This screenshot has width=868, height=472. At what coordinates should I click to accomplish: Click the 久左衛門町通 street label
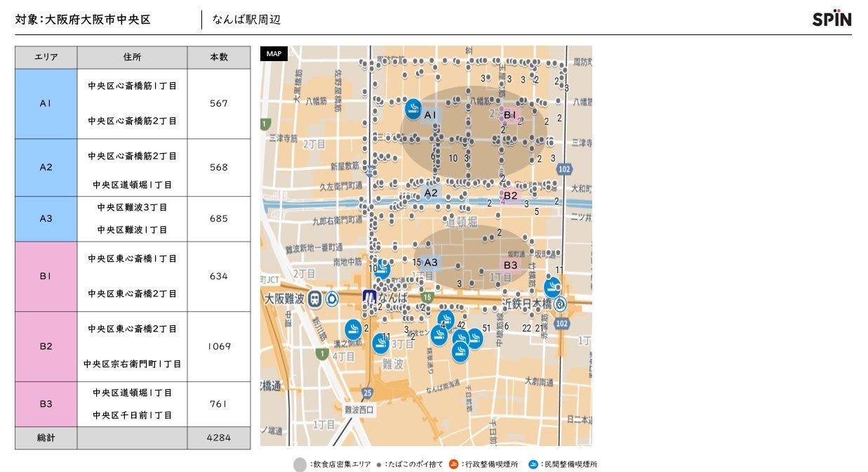click(x=341, y=187)
